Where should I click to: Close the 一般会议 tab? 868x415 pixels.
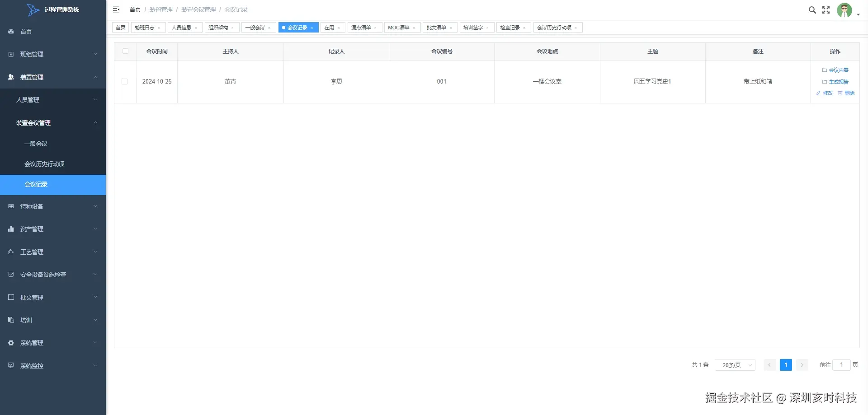tap(269, 28)
